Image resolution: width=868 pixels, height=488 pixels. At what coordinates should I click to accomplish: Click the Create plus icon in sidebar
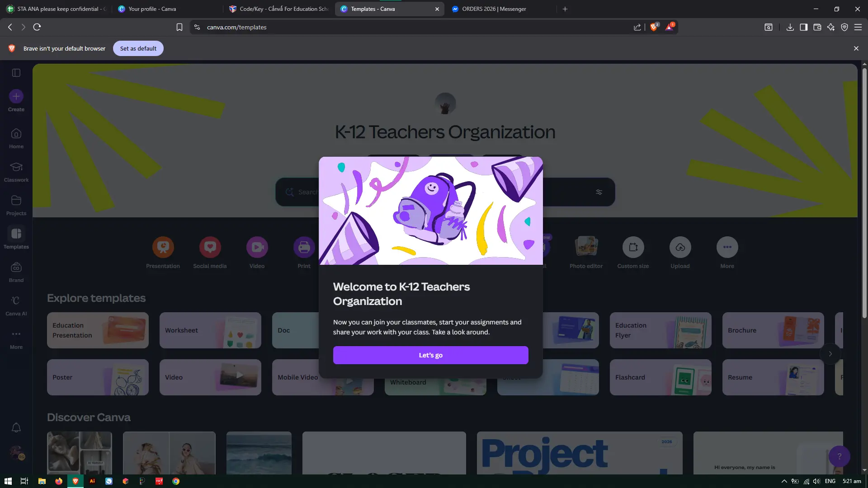click(x=16, y=96)
